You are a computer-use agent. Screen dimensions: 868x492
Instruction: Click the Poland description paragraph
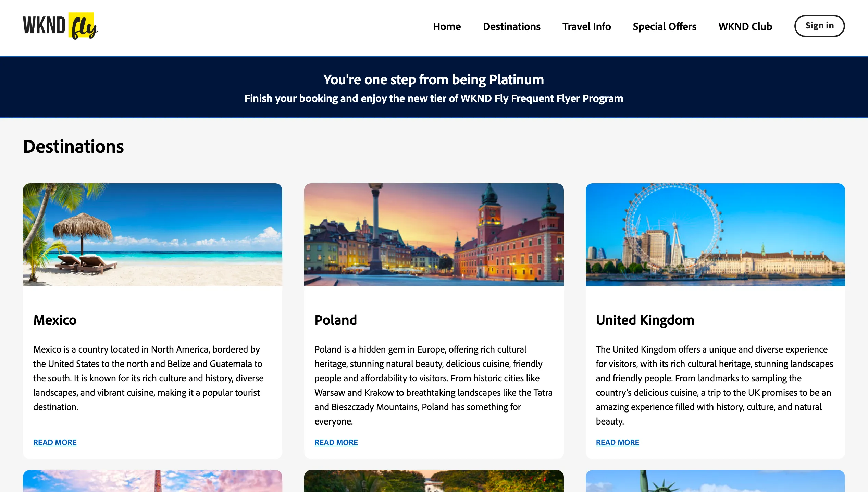pos(434,385)
